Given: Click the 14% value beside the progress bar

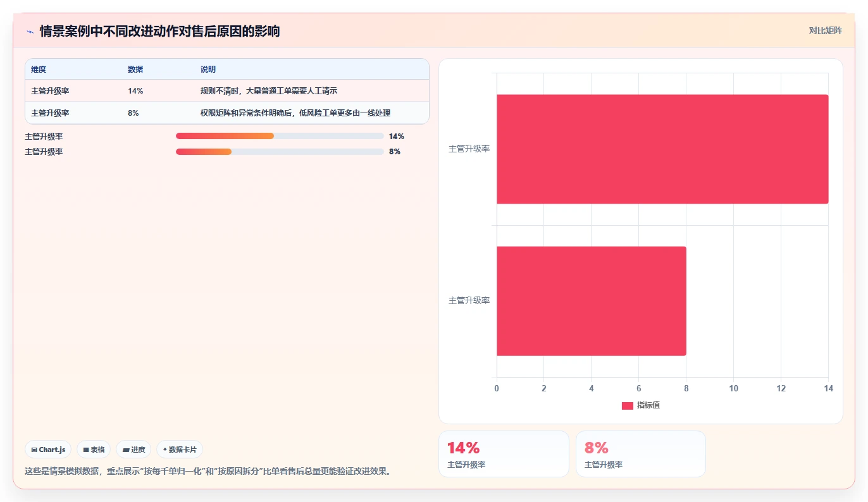Looking at the screenshot, I should (396, 136).
